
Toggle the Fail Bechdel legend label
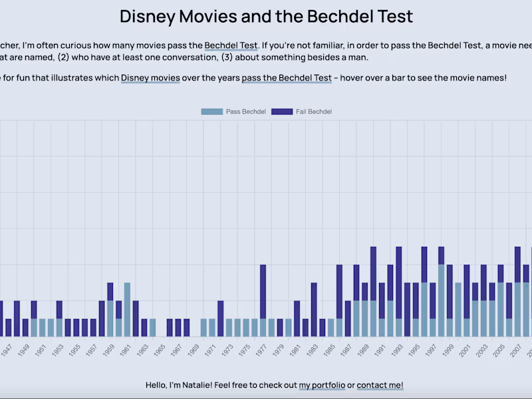click(x=314, y=112)
